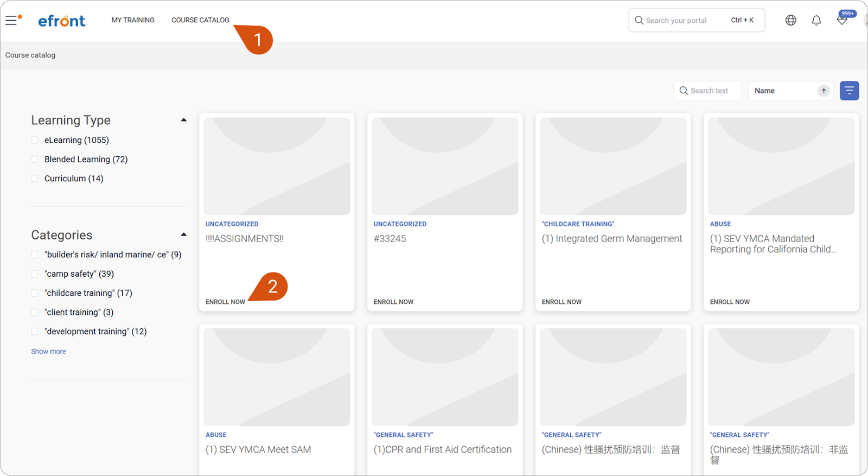The height and width of the screenshot is (476, 868).
Task: Click the !!!!ASSIGNMENTS!! course title
Action: [x=245, y=239]
